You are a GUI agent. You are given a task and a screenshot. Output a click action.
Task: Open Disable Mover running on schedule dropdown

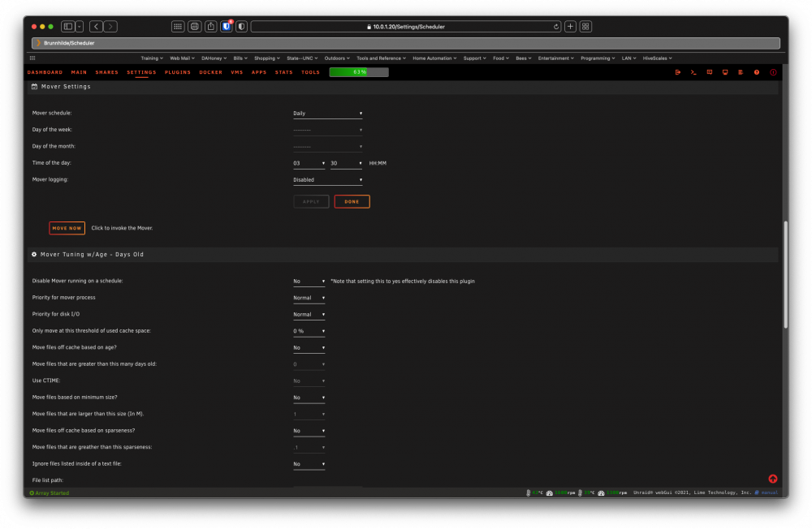point(309,281)
